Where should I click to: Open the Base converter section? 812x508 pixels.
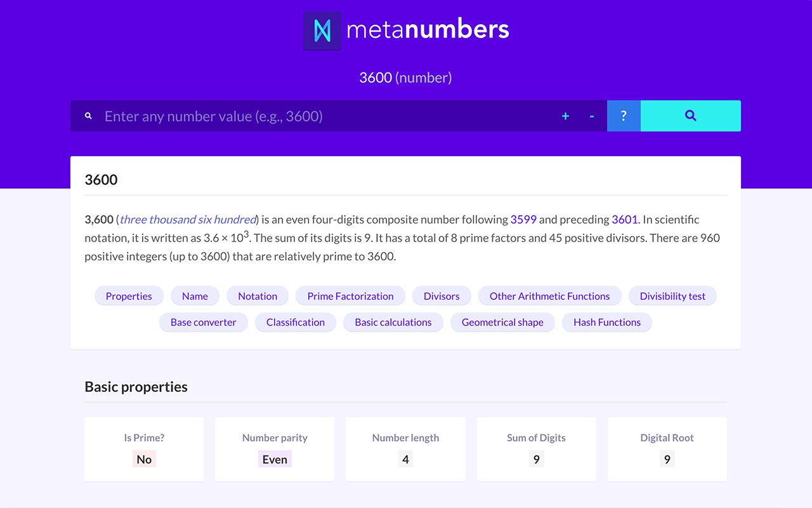pyautogui.click(x=203, y=322)
